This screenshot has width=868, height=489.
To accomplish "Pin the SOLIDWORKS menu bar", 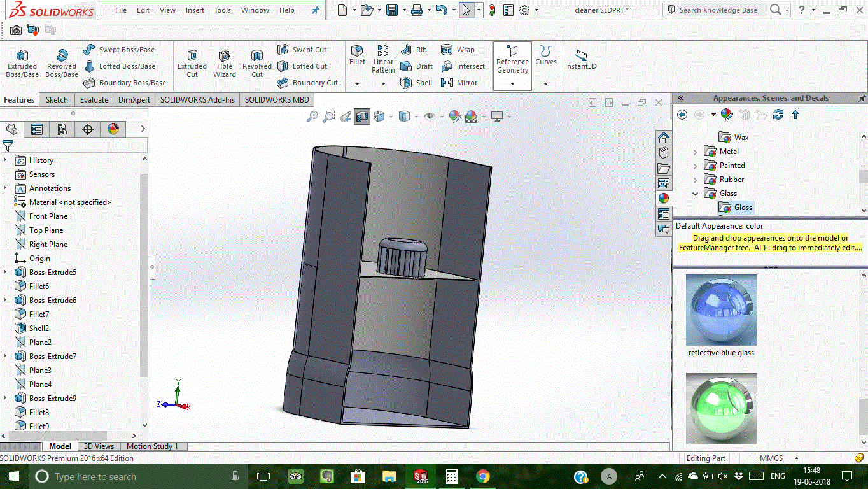I will point(316,10).
